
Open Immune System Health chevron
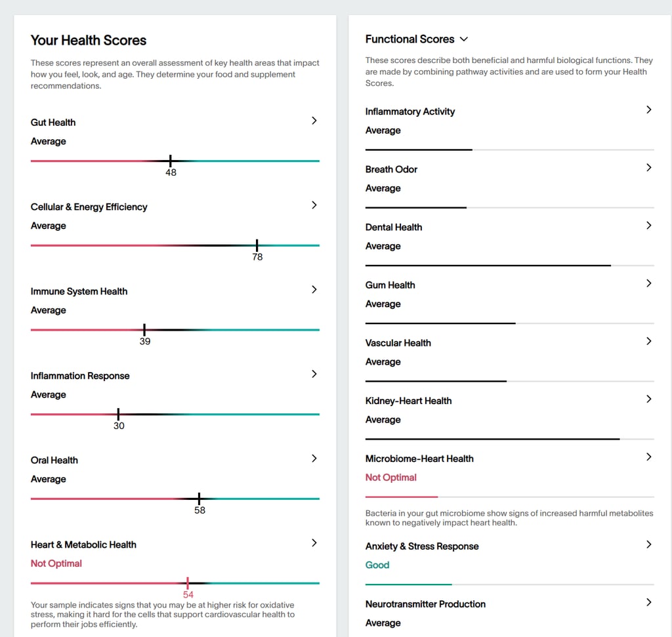314,289
